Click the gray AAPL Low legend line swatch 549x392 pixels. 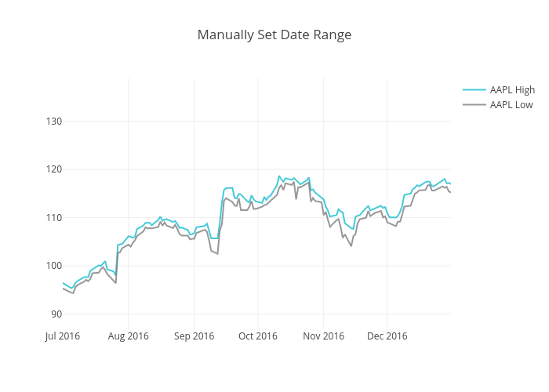pyautogui.click(x=474, y=105)
